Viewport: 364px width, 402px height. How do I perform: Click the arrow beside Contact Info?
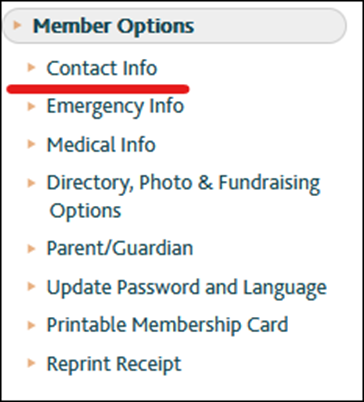coord(31,68)
